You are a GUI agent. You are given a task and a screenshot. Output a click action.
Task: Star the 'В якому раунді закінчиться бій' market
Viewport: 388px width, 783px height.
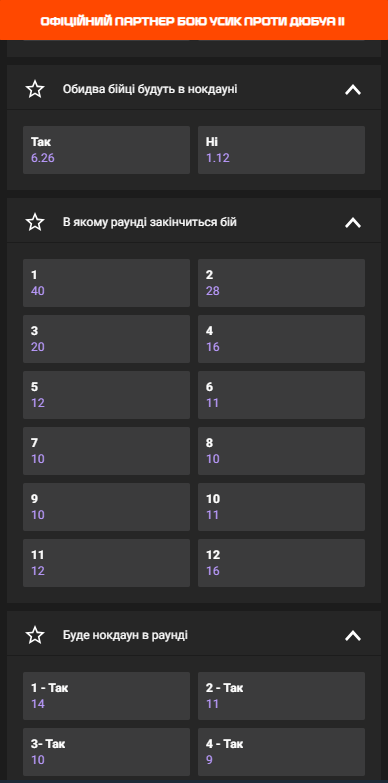point(35,222)
